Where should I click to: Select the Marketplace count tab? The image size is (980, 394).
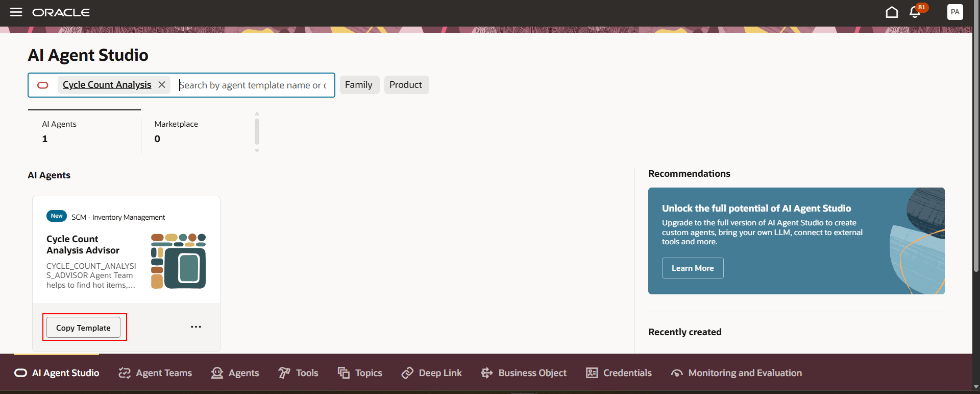[x=197, y=132]
